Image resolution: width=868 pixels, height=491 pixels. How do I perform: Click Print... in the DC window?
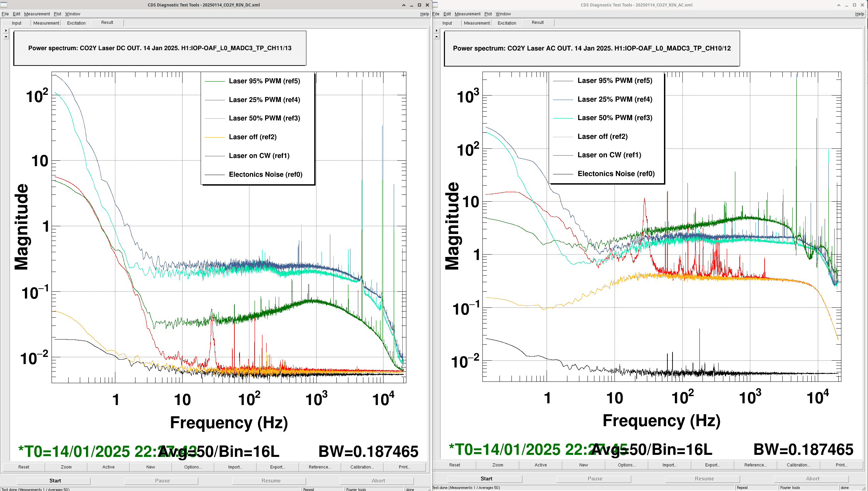pos(404,467)
